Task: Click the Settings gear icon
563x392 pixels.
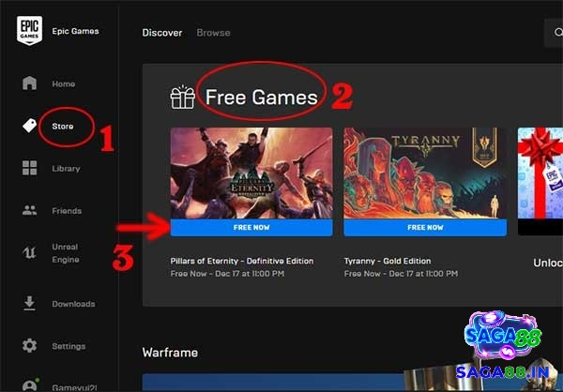Action: (29, 346)
